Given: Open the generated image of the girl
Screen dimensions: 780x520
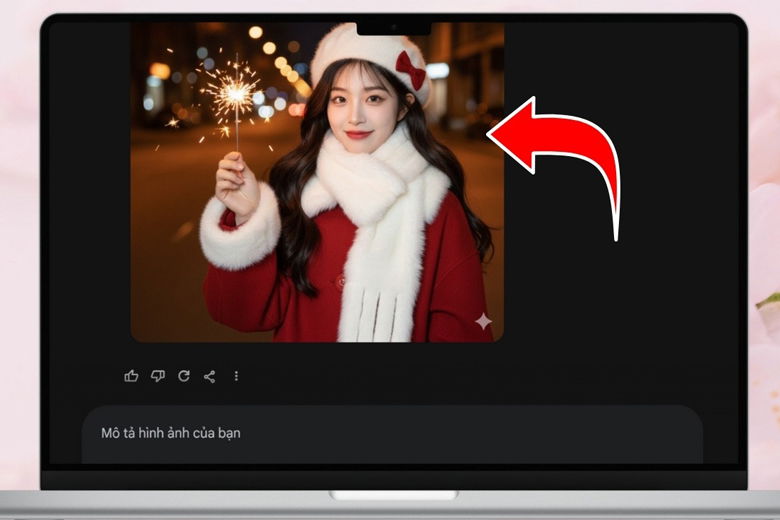Looking at the screenshot, I should pyautogui.click(x=317, y=180).
